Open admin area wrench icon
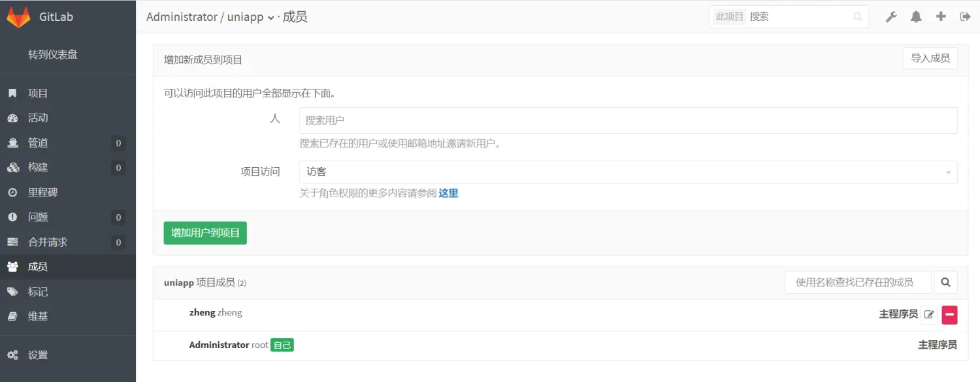The height and width of the screenshot is (382, 980). click(891, 17)
